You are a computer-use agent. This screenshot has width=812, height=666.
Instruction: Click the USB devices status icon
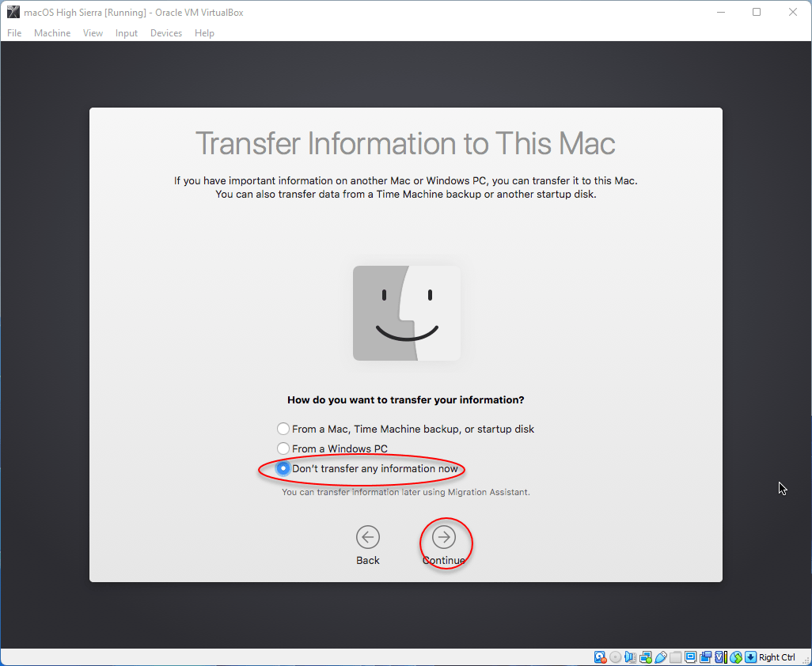(x=660, y=657)
